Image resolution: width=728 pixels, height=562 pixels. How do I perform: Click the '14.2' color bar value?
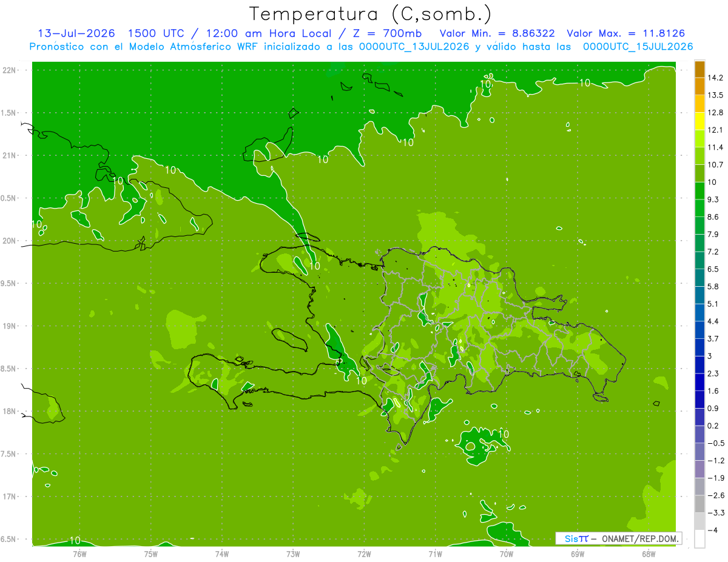click(716, 78)
